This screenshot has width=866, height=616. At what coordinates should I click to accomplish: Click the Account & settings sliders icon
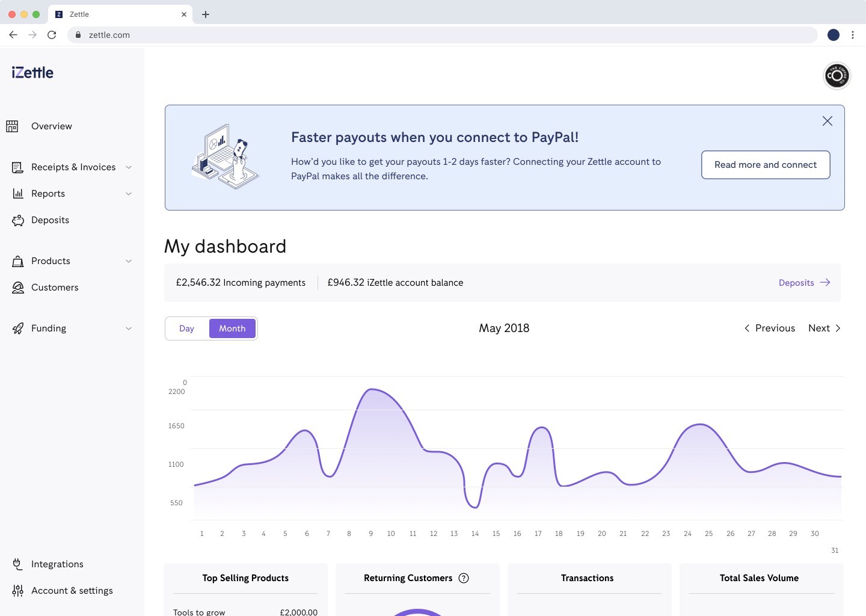18,591
